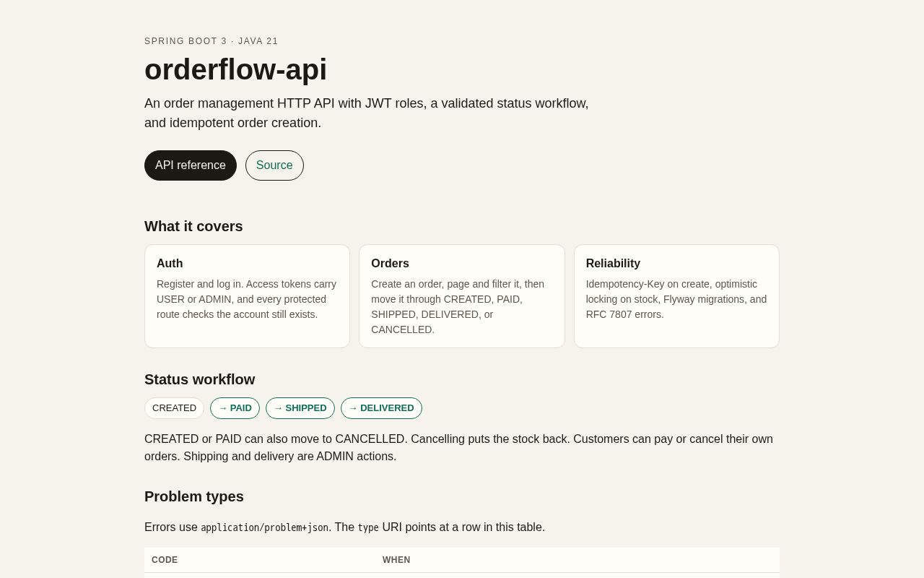
Task: Click the orderflow-api page title
Action: pos(235,69)
